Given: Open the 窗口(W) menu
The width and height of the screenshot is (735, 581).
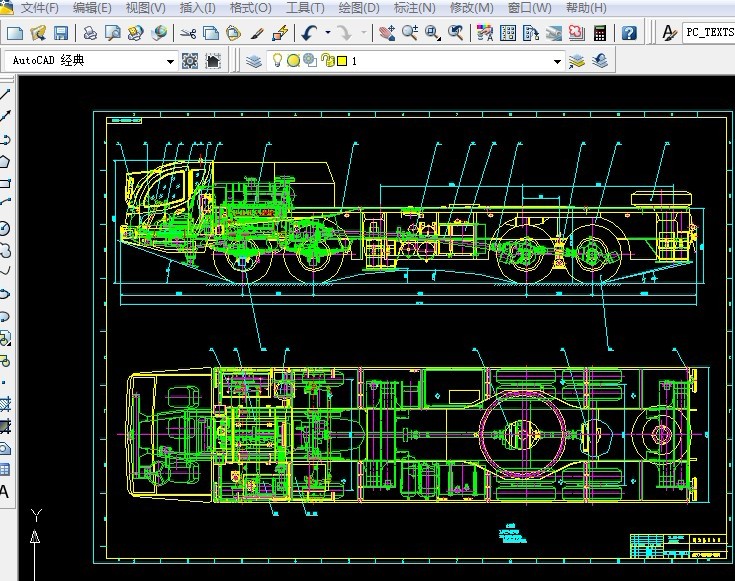Looking at the screenshot, I should tap(530, 8).
